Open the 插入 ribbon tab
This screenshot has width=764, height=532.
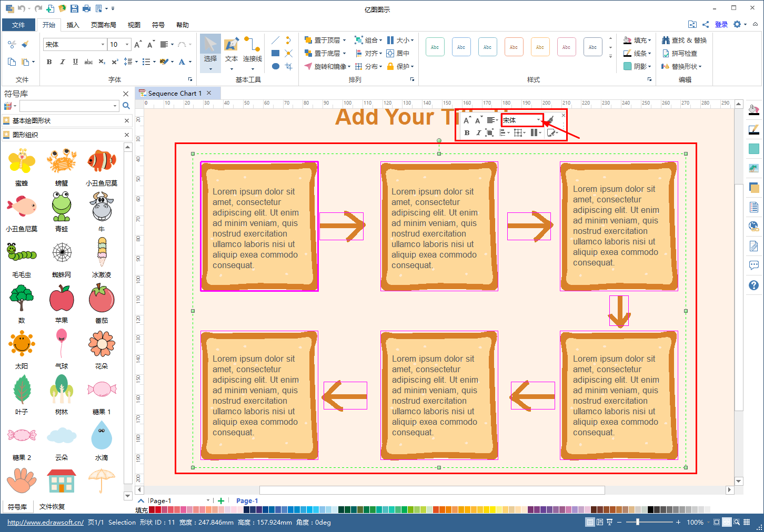(73, 25)
